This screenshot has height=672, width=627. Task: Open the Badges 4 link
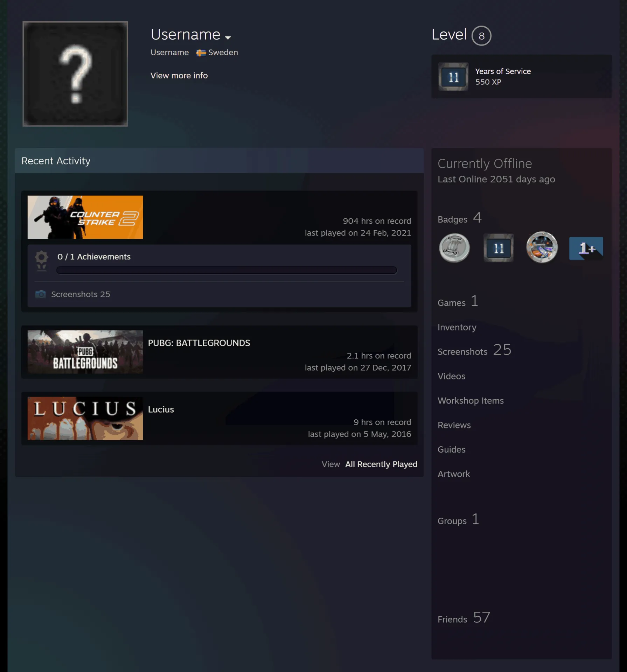[459, 218]
